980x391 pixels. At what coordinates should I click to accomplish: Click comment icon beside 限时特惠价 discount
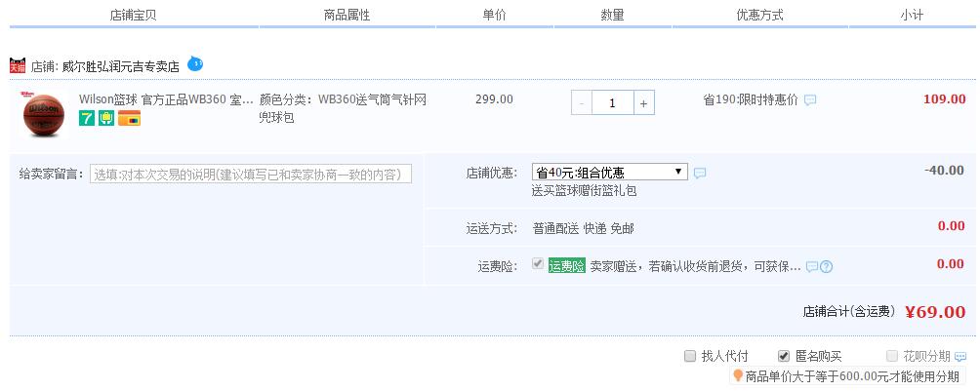coord(810,99)
